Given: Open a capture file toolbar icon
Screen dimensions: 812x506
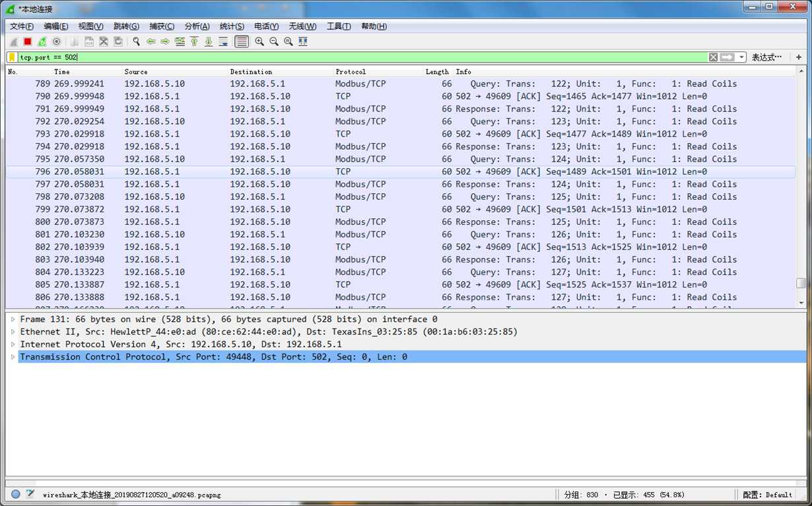Looking at the screenshot, I should (x=75, y=42).
